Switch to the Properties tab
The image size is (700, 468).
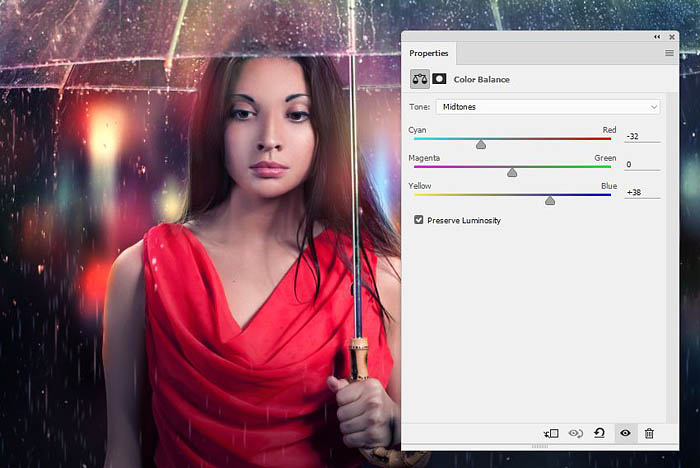(x=429, y=53)
